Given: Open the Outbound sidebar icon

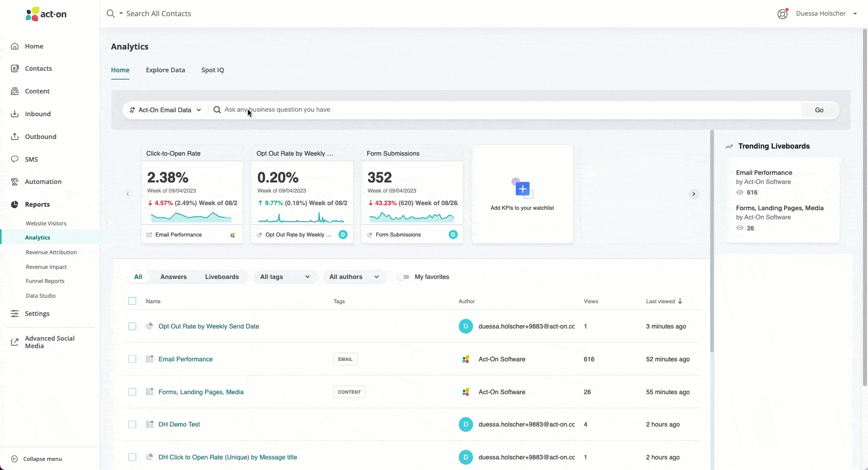Looking at the screenshot, I should point(15,136).
